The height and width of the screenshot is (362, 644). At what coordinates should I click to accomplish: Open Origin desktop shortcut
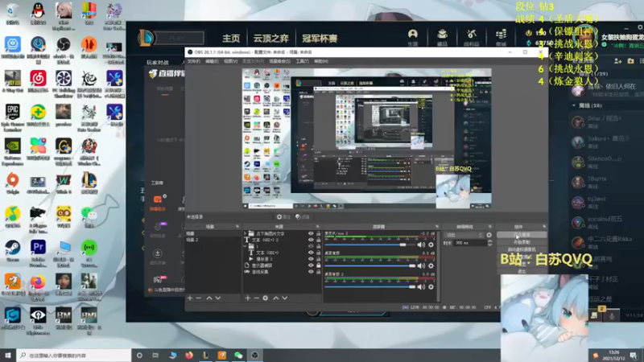click(x=13, y=183)
